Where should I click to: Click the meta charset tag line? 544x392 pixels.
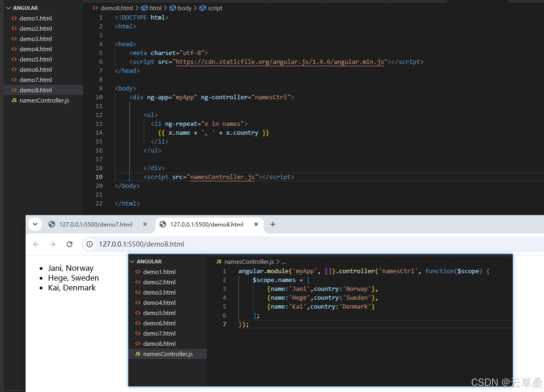168,53
